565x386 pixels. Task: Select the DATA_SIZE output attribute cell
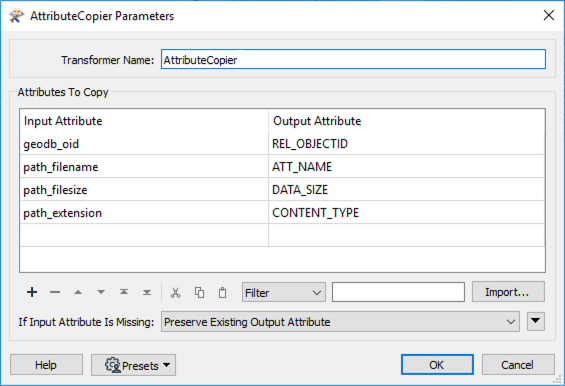tap(406, 190)
